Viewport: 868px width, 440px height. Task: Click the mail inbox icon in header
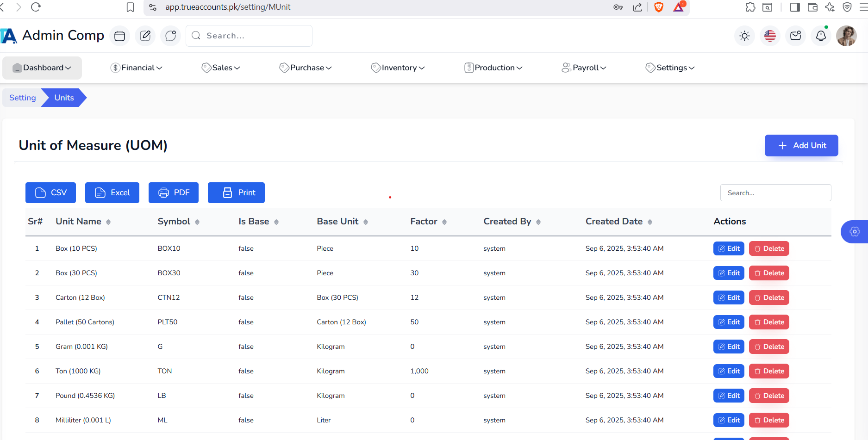[795, 36]
